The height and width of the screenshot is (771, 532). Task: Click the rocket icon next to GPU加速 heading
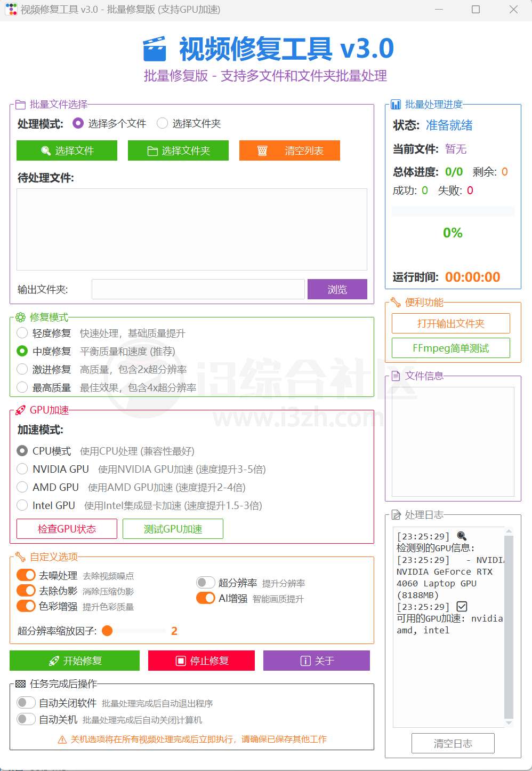21,410
